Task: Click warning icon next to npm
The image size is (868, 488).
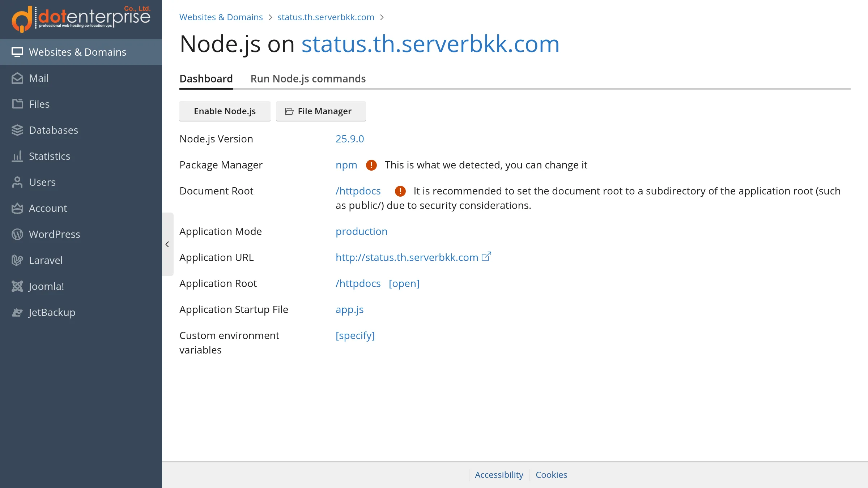Action: (x=371, y=165)
